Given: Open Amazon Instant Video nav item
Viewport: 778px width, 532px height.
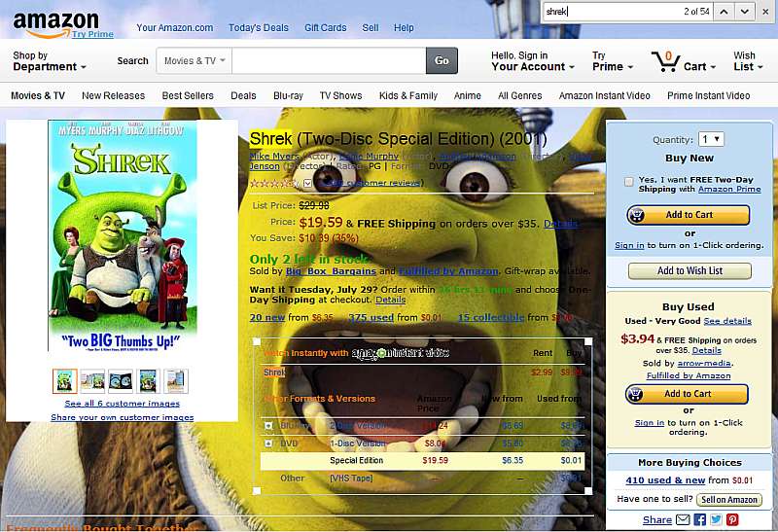Looking at the screenshot, I should pyautogui.click(x=604, y=95).
